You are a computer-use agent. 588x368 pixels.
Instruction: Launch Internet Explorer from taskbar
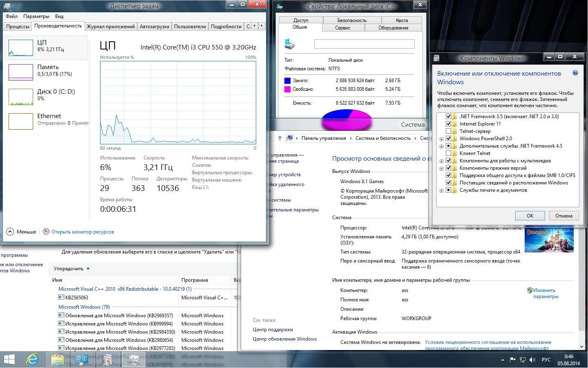(x=32, y=359)
